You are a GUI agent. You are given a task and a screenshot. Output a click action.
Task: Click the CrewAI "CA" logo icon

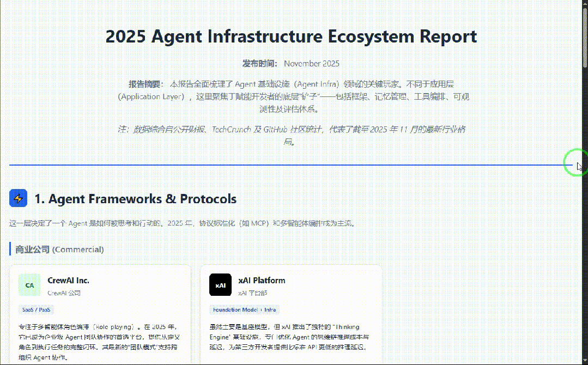click(x=29, y=285)
